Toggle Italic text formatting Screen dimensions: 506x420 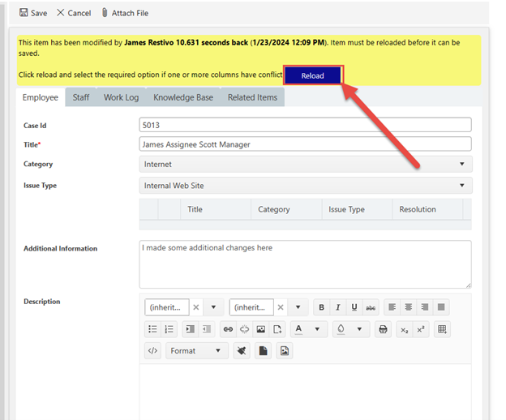point(338,307)
